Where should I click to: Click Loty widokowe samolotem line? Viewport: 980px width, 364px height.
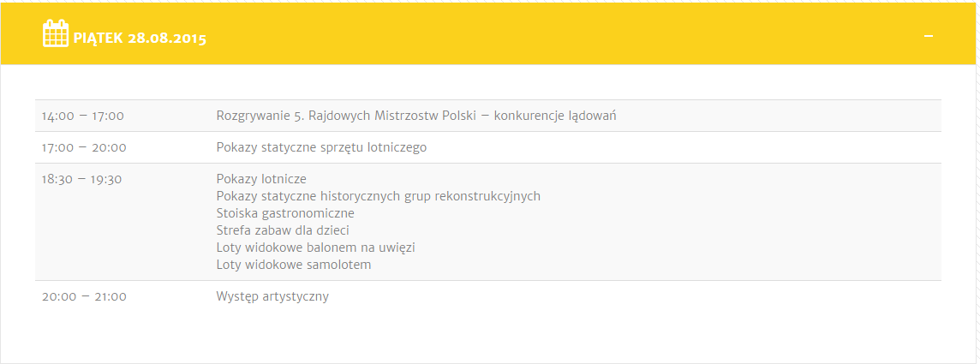[x=294, y=265]
